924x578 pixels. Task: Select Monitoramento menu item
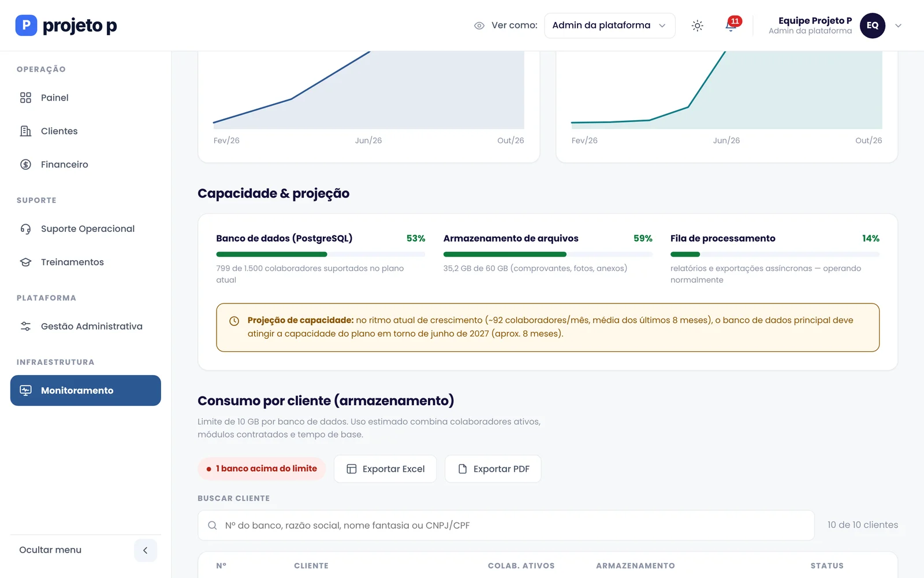pos(85,391)
